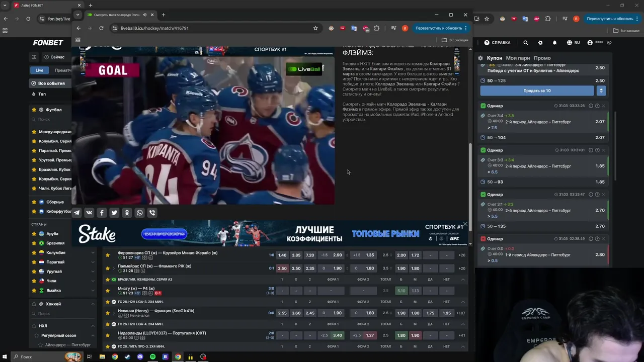Toggle favorite star for Сборные
644x362 pixels.
tap(34, 202)
